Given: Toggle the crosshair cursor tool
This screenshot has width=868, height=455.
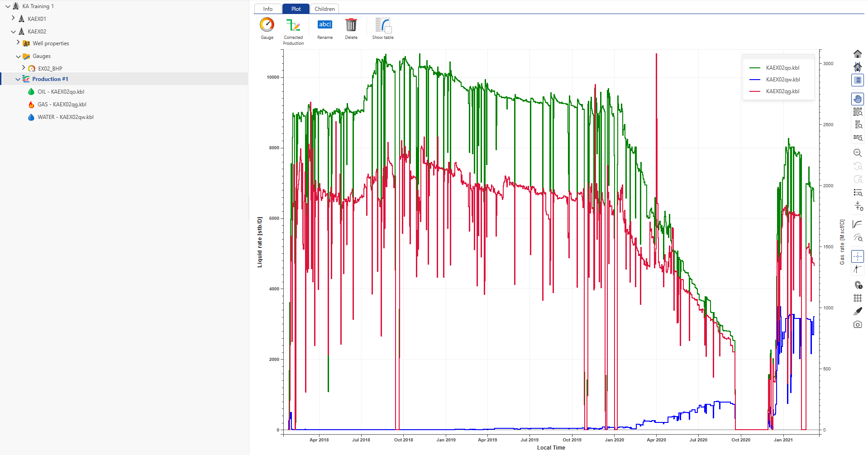Looking at the screenshot, I should pos(857,256).
